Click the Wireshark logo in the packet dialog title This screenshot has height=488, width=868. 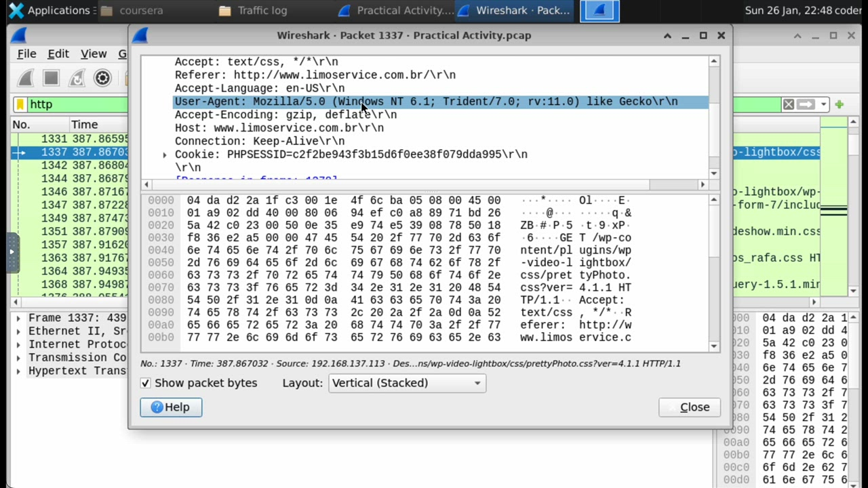pos(140,35)
